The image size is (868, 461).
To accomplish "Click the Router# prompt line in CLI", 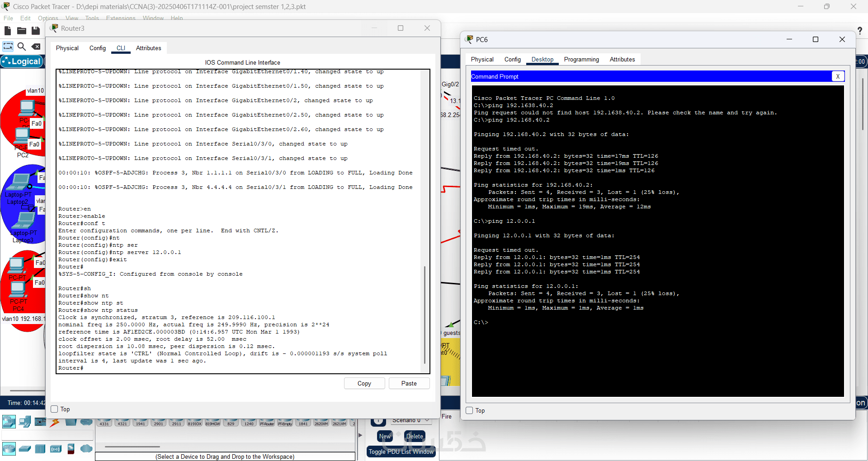I will click(71, 368).
